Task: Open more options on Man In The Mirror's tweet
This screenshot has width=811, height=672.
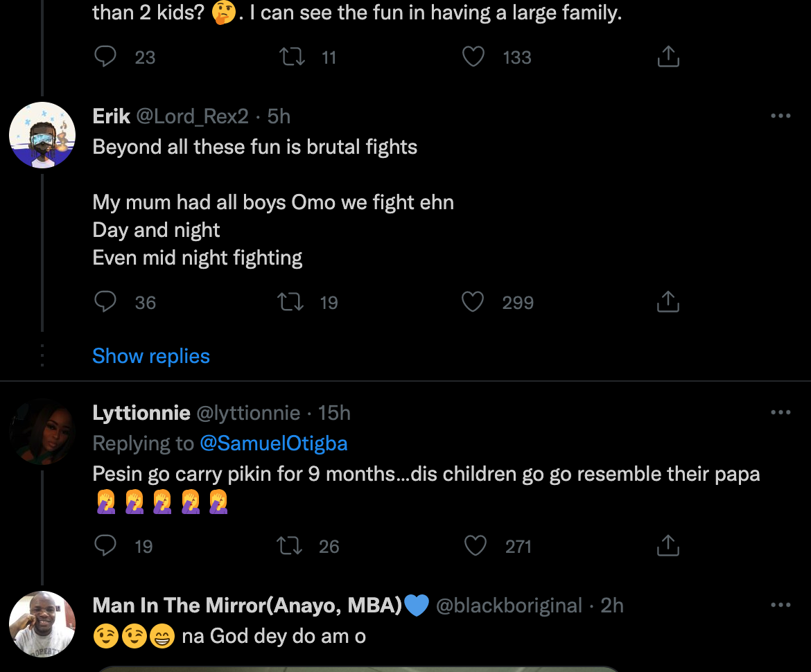Action: 781,605
